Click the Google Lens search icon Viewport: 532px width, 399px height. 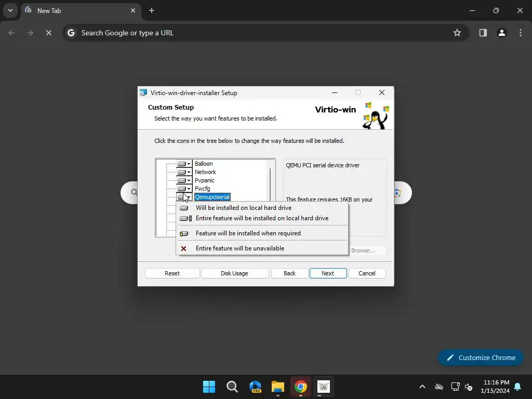click(x=397, y=193)
